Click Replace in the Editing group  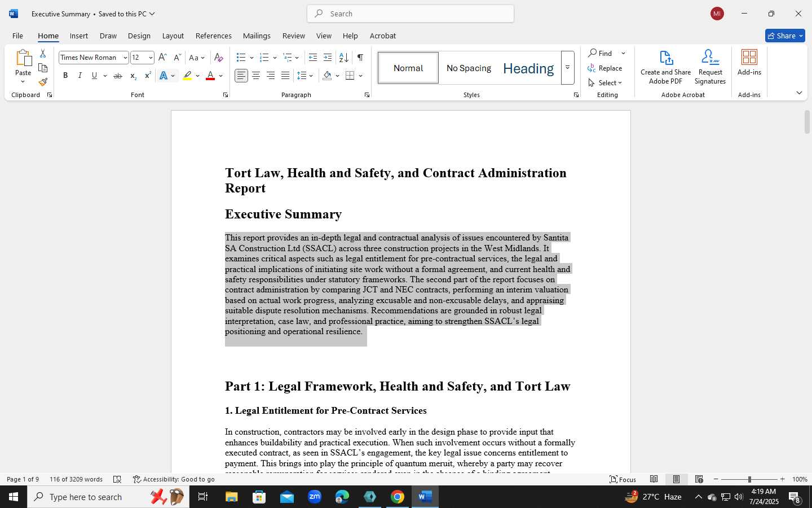pyautogui.click(x=605, y=68)
